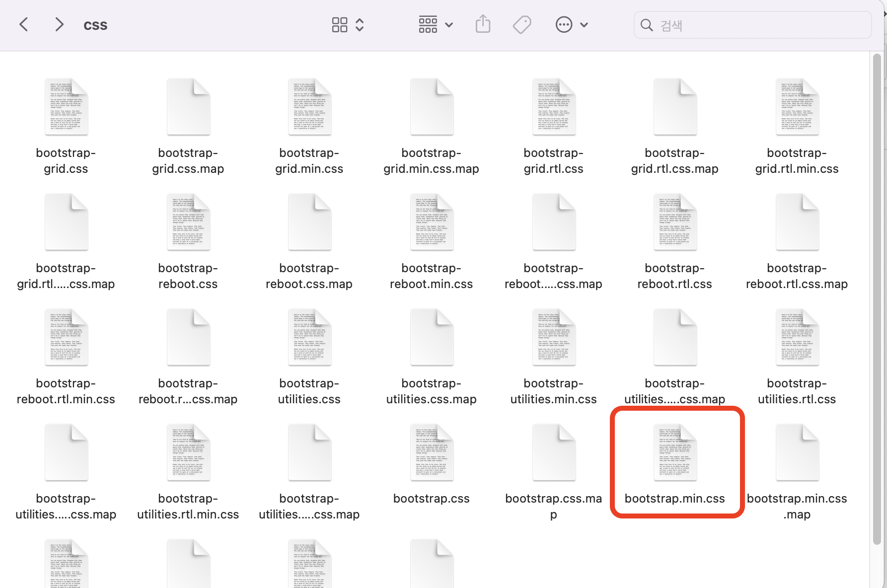Open the group-by options dropdown

436,24
